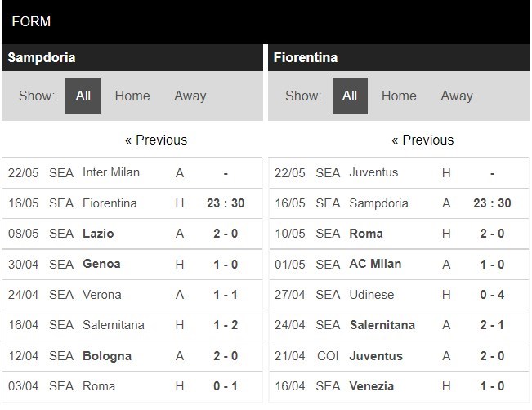The height and width of the screenshot is (410, 532).
Task: Click the Fiorentina team header
Action: click(x=306, y=57)
